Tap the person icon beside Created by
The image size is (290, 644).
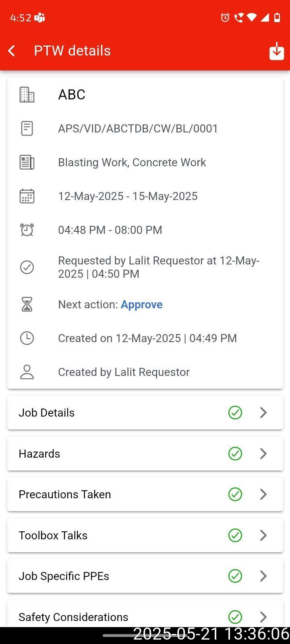pos(27,372)
